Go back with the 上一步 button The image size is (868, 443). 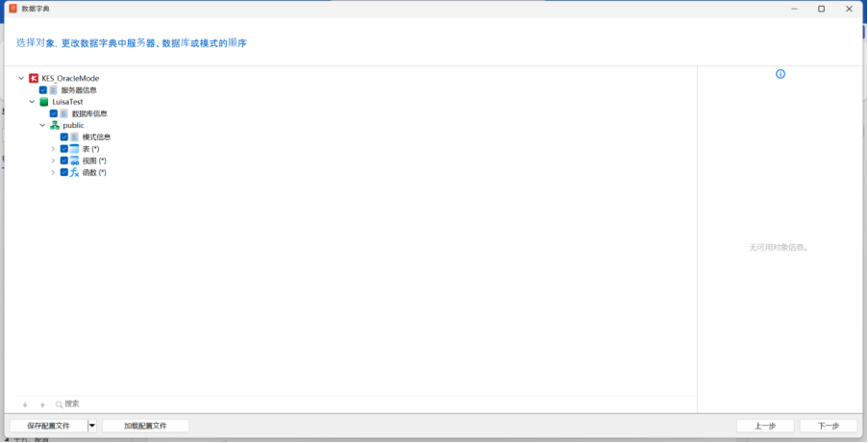click(765, 426)
